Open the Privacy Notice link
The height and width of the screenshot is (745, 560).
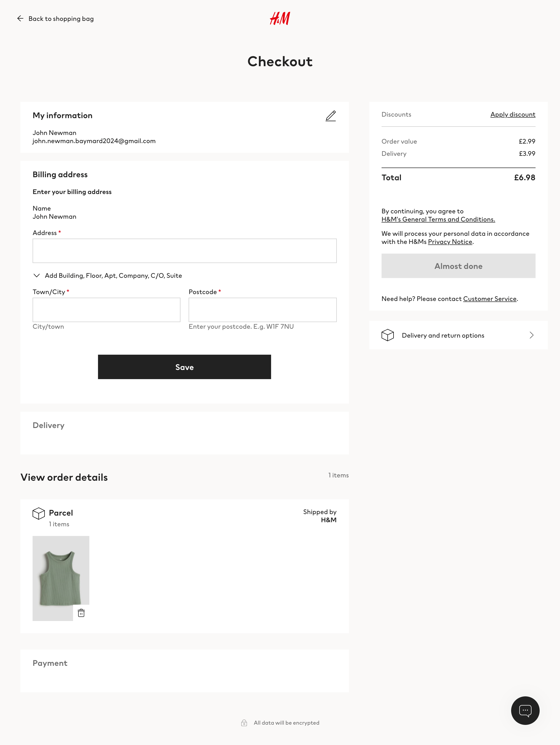click(x=450, y=241)
